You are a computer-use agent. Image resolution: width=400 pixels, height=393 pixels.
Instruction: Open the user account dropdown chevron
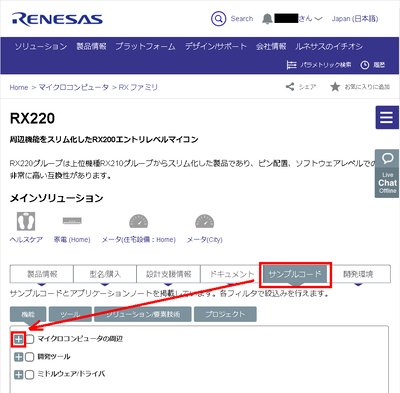(x=318, y=19)
